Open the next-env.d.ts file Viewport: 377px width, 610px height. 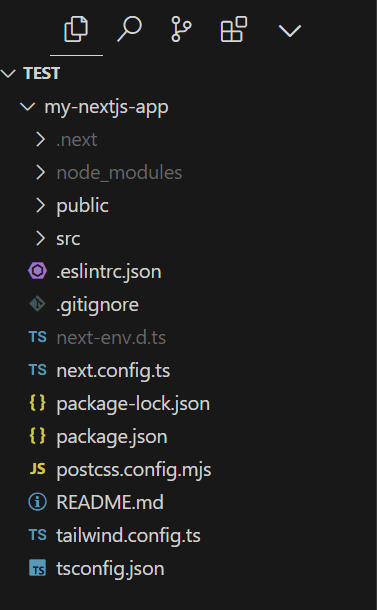[x=111, y=338]
